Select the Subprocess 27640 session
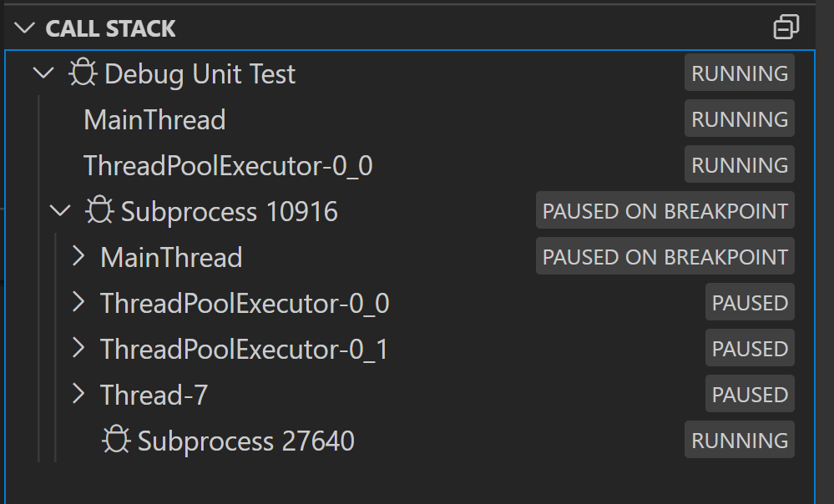The height and width of the screenshot is (504, 834). [x=245, y=439]
